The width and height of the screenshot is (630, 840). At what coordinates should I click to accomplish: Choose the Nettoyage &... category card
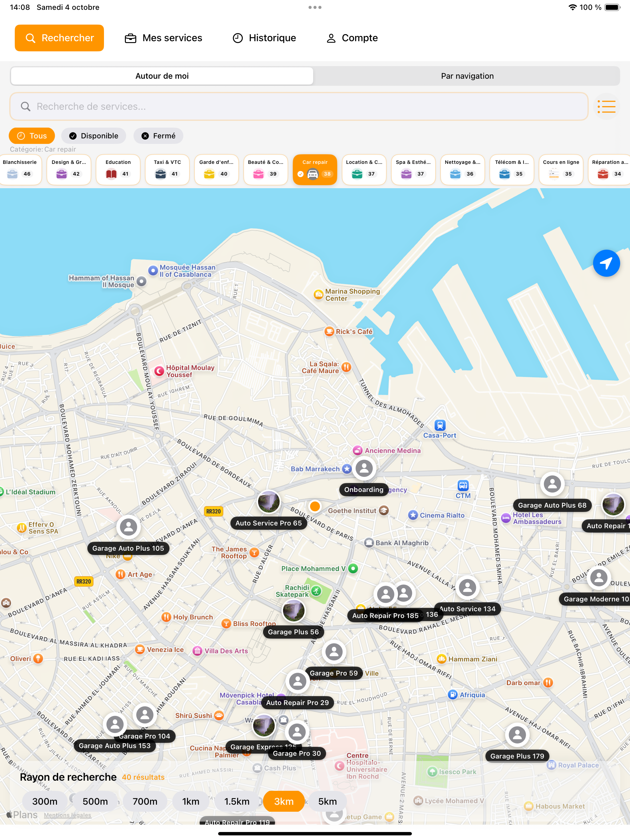coord(462,169)
